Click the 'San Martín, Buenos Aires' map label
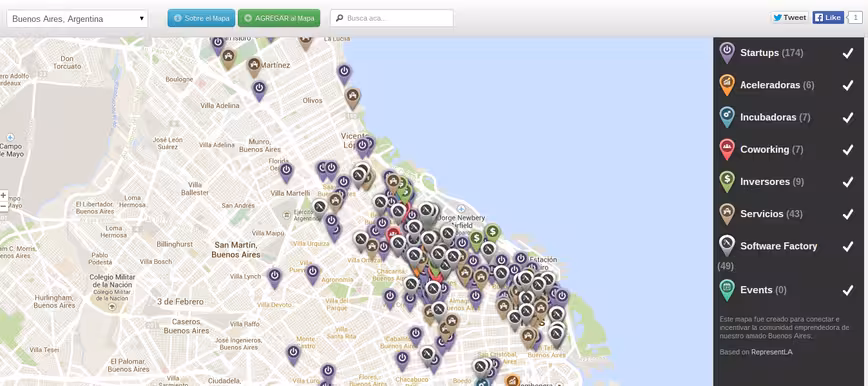This screenshot has width=868, height=386. 236,250
